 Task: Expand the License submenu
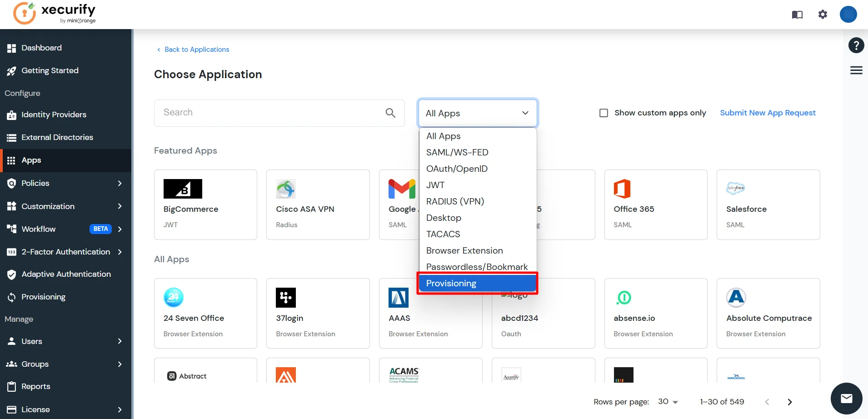coord(120,409)
